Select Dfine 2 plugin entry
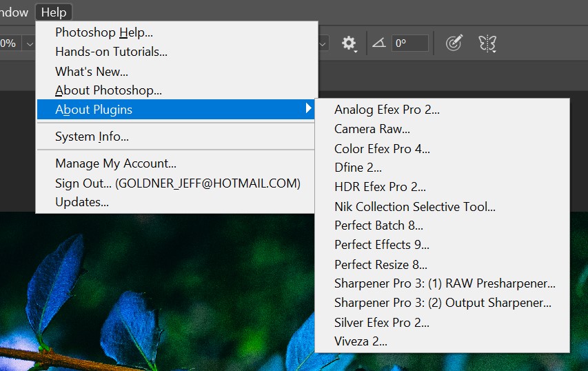588x371 pixels. tap(442, 168)
